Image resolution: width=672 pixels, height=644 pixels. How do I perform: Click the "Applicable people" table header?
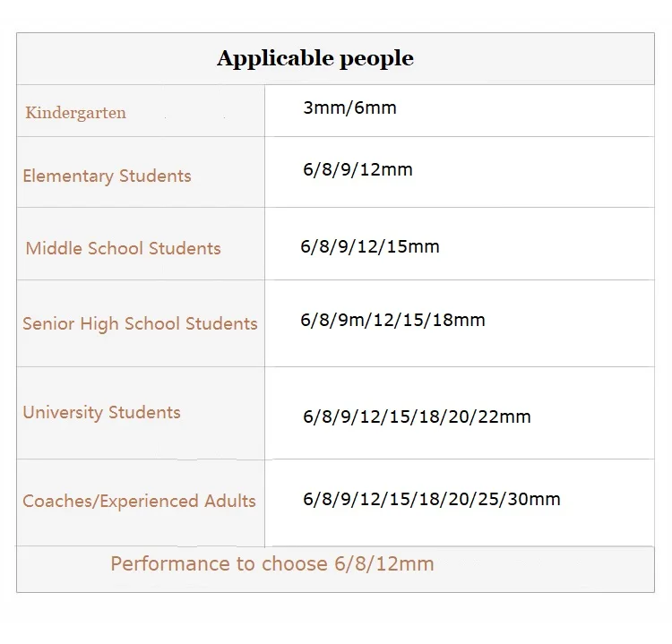coord(315,59)
